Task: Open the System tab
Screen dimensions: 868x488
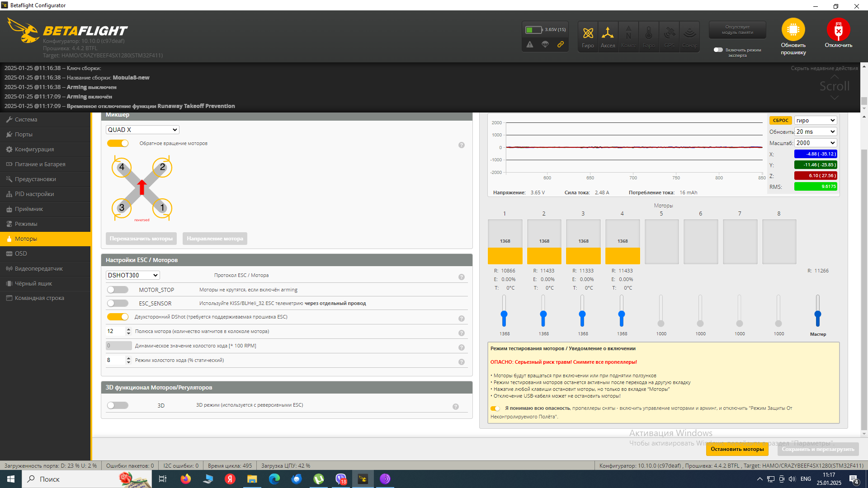Action: coord(45,120)
